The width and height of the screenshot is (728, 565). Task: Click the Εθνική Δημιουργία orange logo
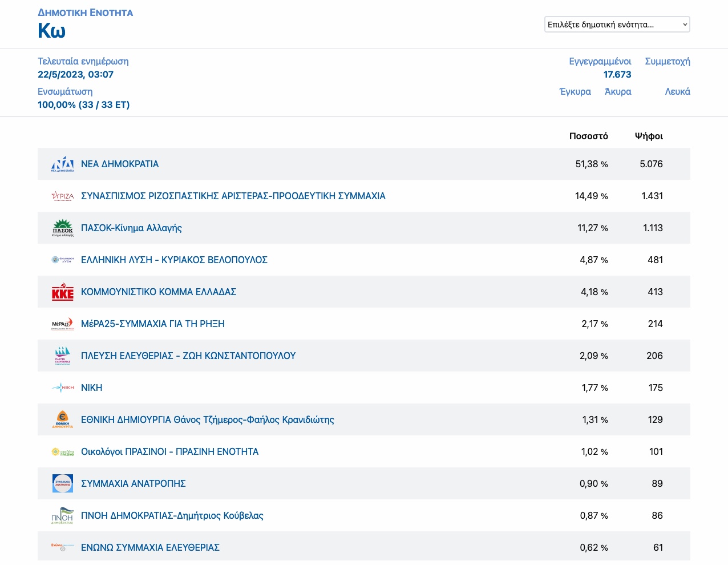pos(63,419)
